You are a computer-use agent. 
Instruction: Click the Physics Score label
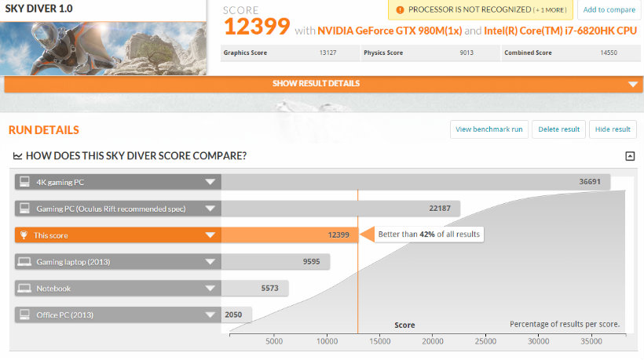click(x=383, y=53)
